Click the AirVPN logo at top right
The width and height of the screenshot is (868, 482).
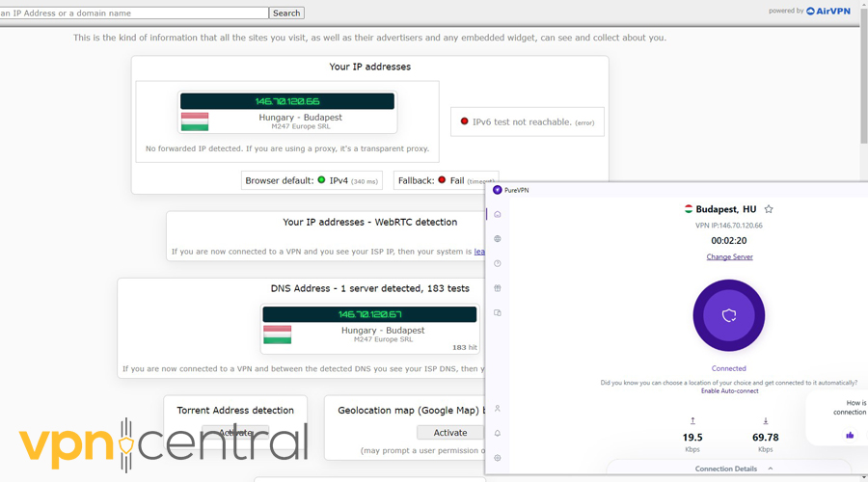828,11
